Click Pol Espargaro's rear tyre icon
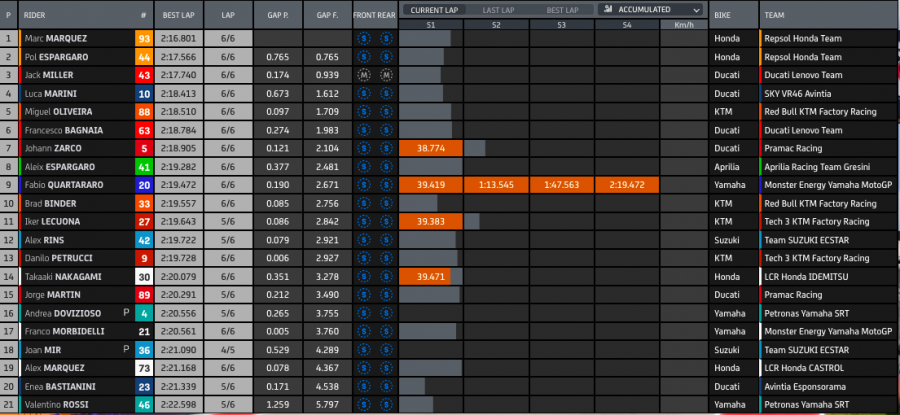The image size is (900, 415). (386, 57)
